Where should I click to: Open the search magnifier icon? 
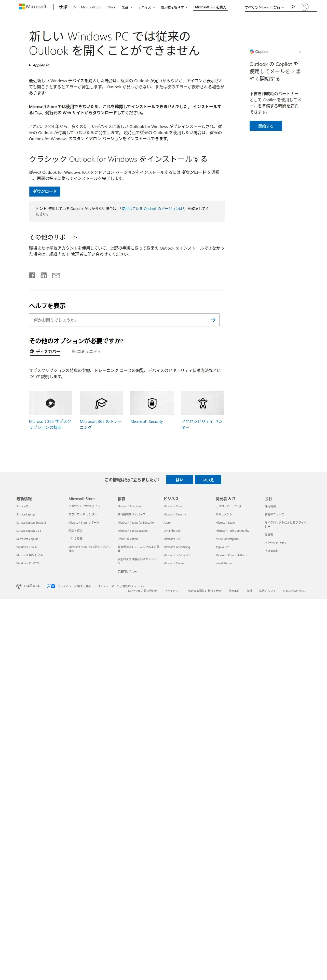(293, 7)
